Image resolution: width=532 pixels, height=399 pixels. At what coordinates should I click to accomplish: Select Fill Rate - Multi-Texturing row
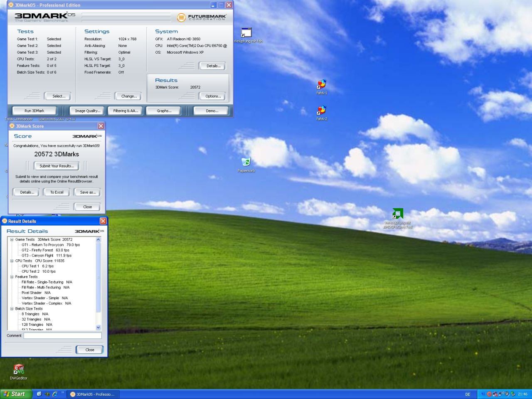point(45,288)
